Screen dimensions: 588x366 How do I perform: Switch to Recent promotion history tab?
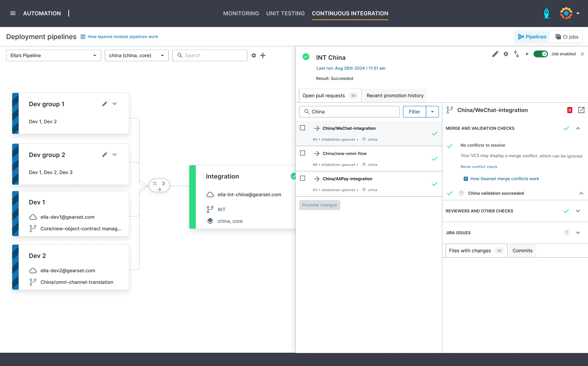[395, 96]
